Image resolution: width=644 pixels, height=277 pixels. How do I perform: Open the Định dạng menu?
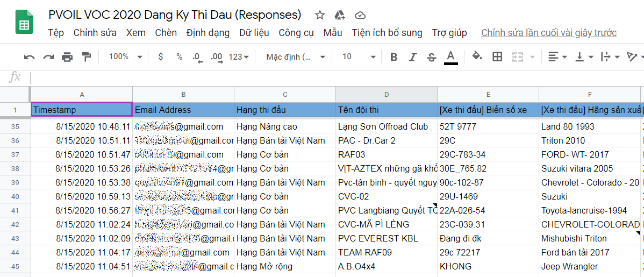[x=208, y=33]
